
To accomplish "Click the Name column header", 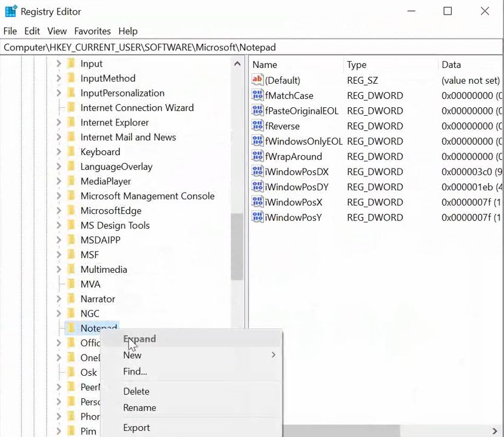I will click(x=265, y=65).
